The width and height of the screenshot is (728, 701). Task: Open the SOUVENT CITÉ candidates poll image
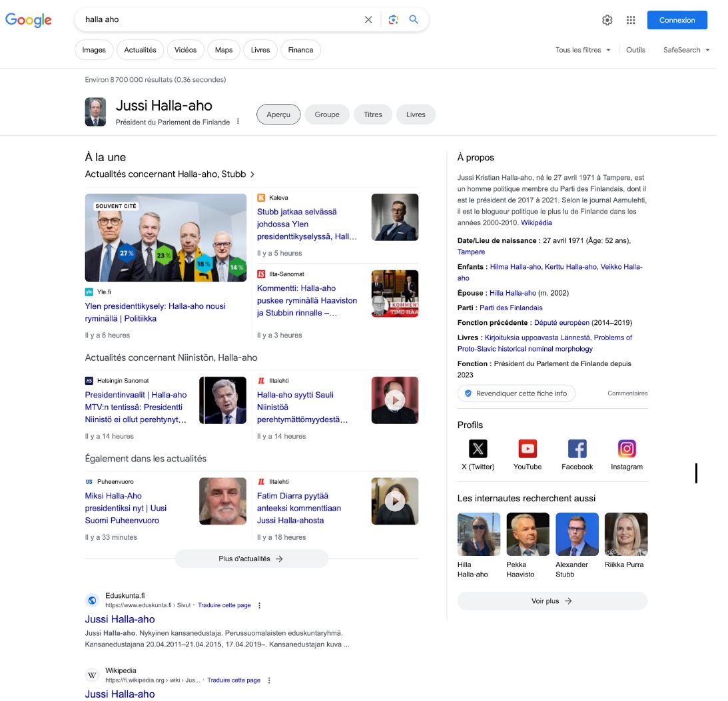click(x=166, y=238)
